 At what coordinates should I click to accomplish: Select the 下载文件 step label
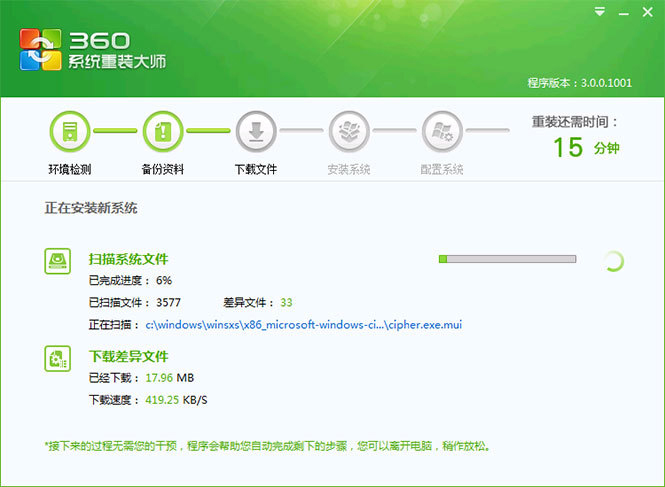(x=255, y=170)
